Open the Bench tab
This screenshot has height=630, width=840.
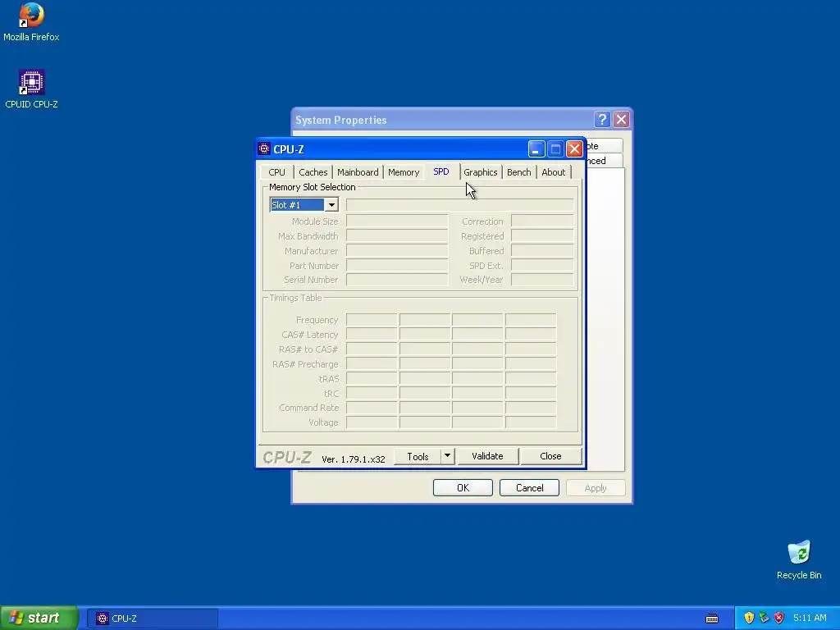[519, 172]
